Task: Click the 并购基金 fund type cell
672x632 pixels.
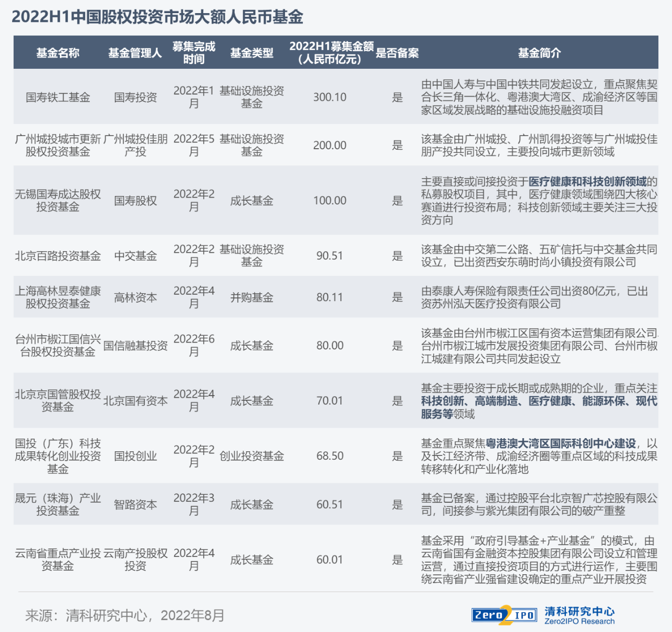Action: tap(251, 297)
